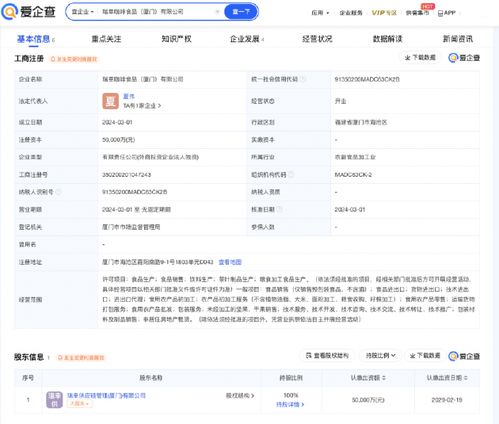This screenshot has width=499, height=424.
Task: Switch to the 数据解读 tab
Action: click(x=387, y=39)
